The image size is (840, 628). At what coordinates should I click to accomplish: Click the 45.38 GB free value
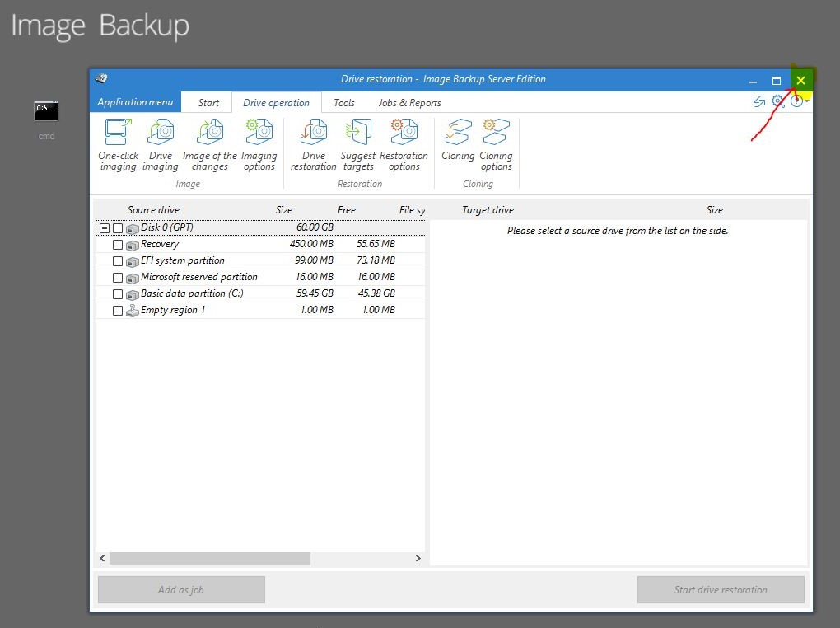click(x=376, y=293)
